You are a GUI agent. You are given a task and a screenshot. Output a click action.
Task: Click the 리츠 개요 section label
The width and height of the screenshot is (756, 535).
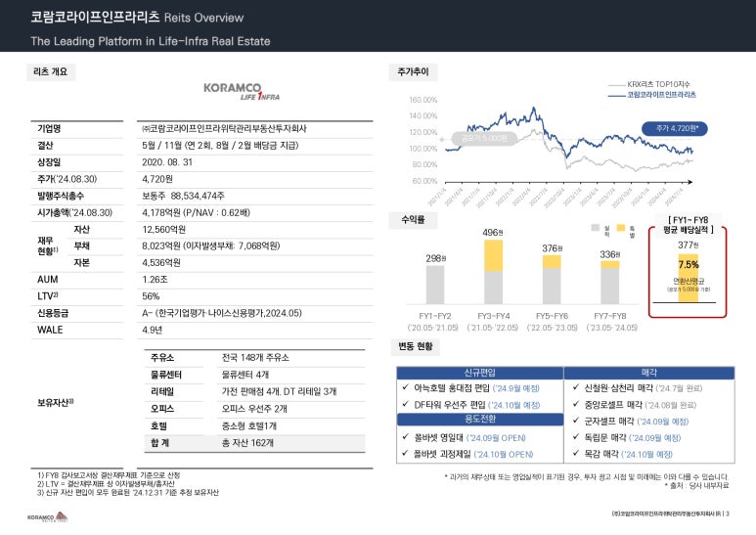coord(51,71)
